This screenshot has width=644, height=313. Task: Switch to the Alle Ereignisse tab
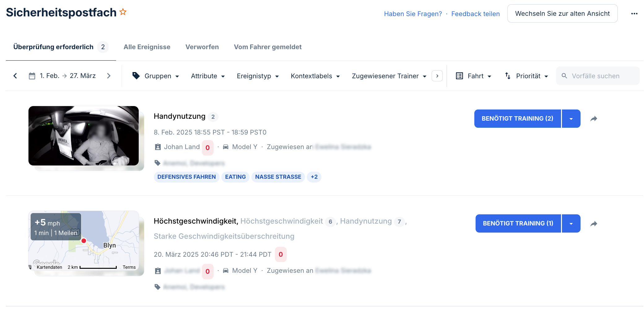coord(147,47)
